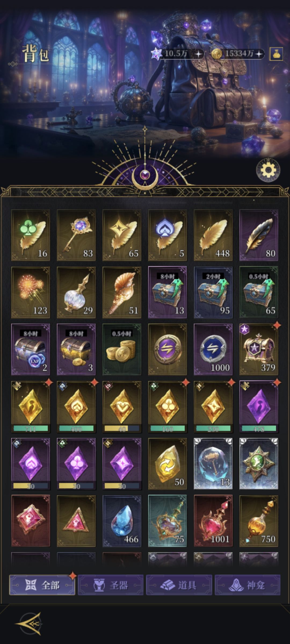Select the blue teardrop gem showing 466
The image size is (290, 644).
tap(122, 521)
